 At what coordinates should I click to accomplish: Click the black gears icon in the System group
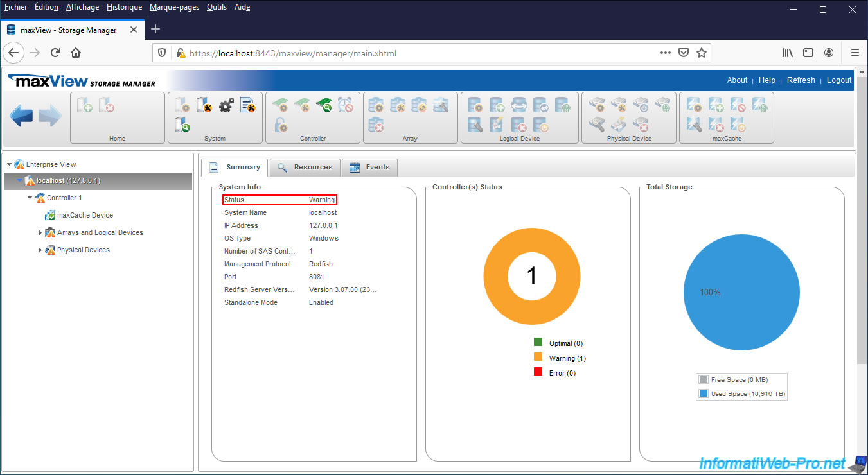tap(226, 105)
